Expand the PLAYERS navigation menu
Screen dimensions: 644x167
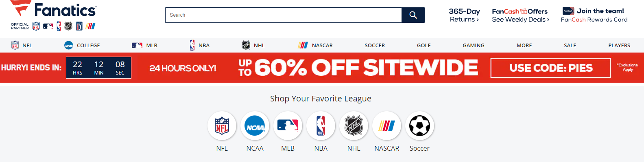click(619, 45)
